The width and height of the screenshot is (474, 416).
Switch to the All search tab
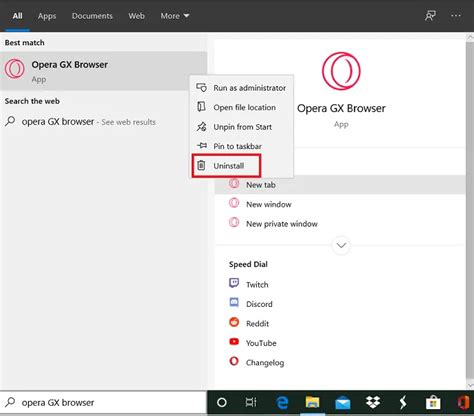tap(17, 16)
